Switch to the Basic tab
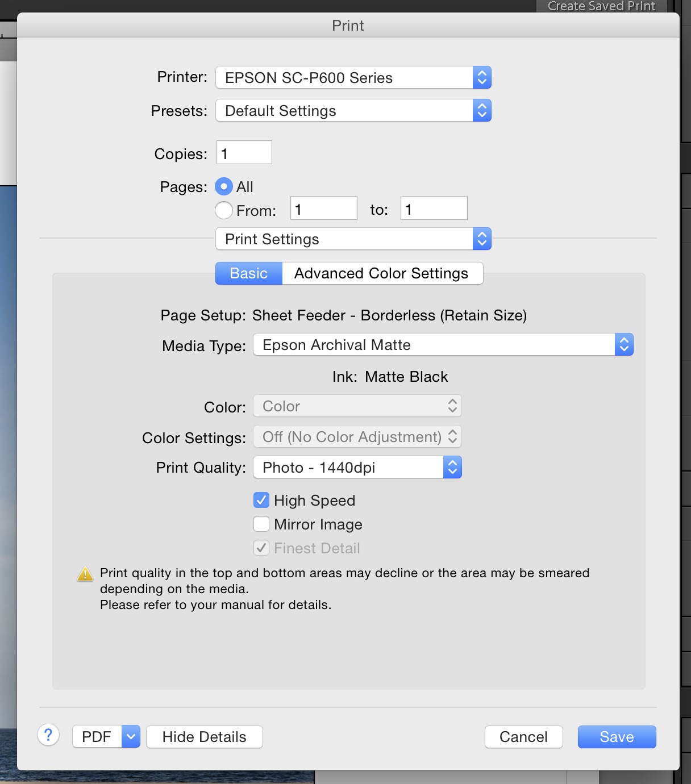 pyautogui.click(x=249, y=273)
